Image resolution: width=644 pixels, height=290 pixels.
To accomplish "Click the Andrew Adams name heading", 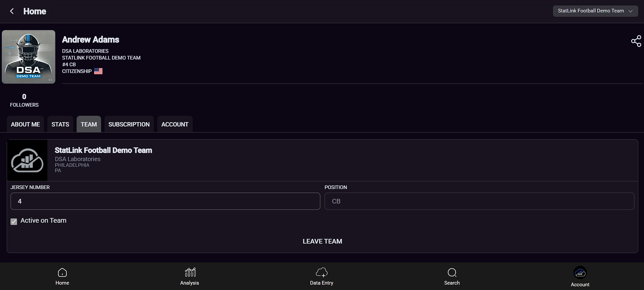I will (x=91, y=40).
